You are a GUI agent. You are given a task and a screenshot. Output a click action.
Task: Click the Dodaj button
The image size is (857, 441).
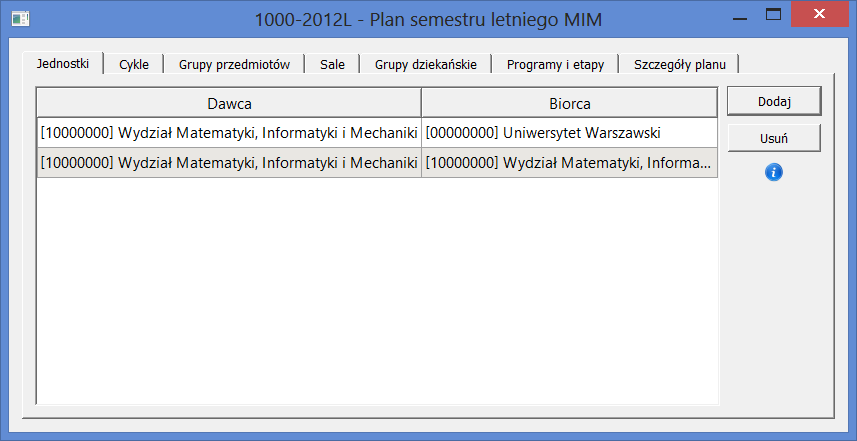tap(774, 101)
